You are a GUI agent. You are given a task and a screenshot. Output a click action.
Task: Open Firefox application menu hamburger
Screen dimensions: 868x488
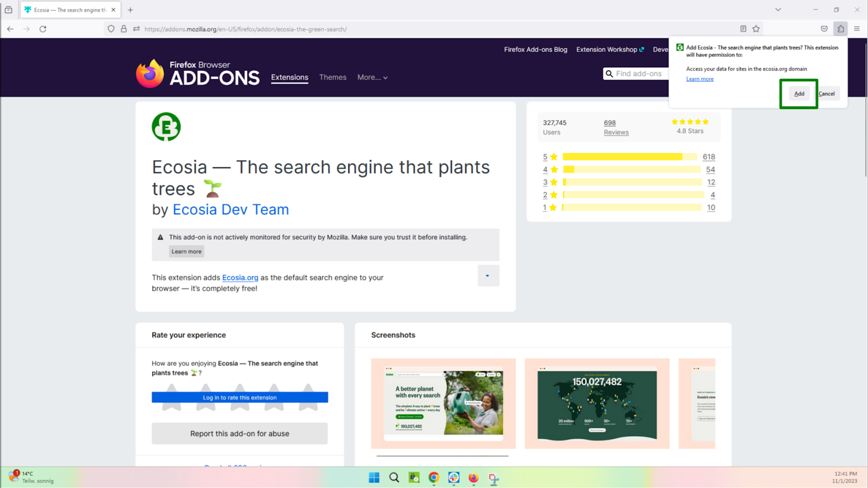[x=857, y=29]
